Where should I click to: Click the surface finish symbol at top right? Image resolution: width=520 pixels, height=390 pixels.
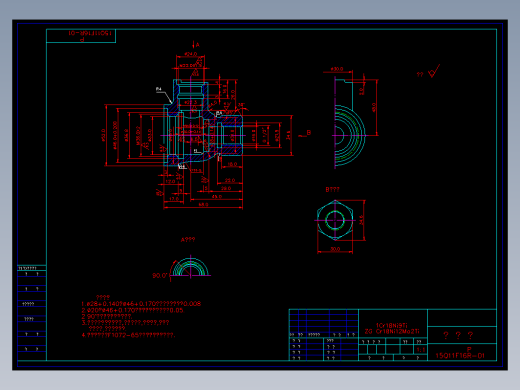click(x=434, y=71)
